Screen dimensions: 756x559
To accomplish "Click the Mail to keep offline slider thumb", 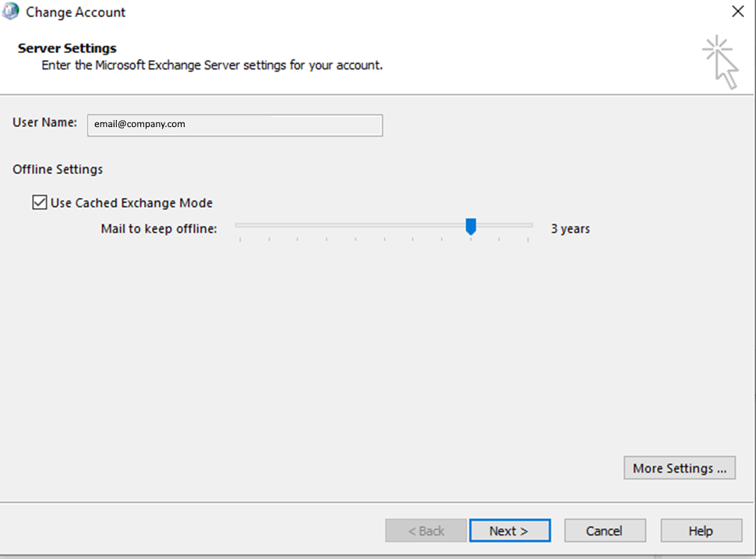I will (x=471, y=227).
